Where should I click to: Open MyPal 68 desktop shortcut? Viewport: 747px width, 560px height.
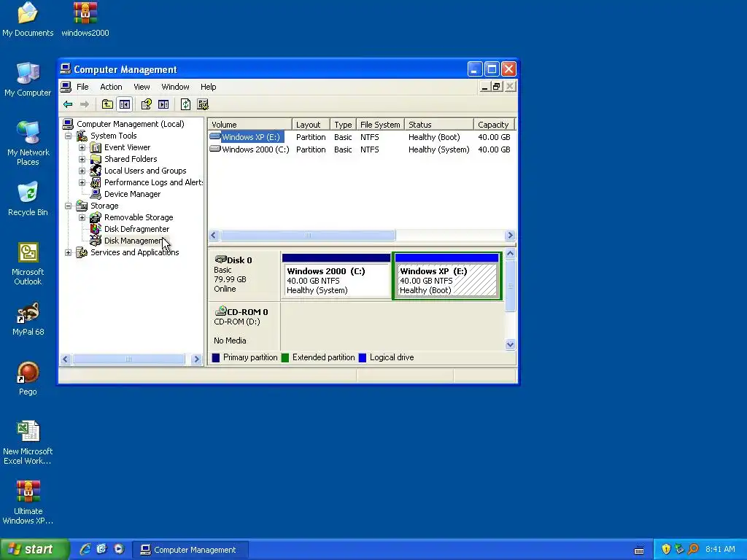[28, 319]
